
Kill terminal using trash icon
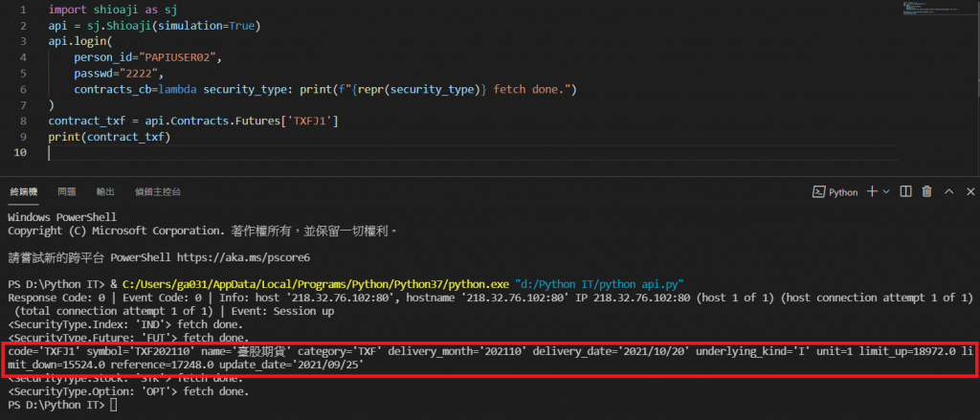927,192
